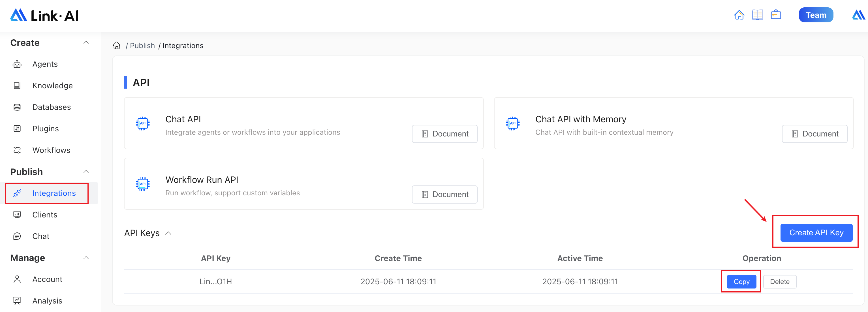Click the Link·AI logo
The image size is (868, 312).
[44, 15]
